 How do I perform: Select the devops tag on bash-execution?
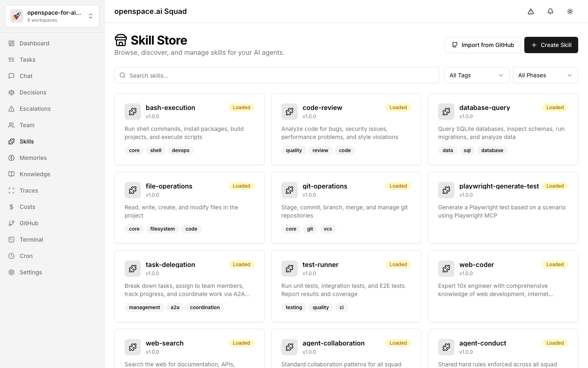180,150
